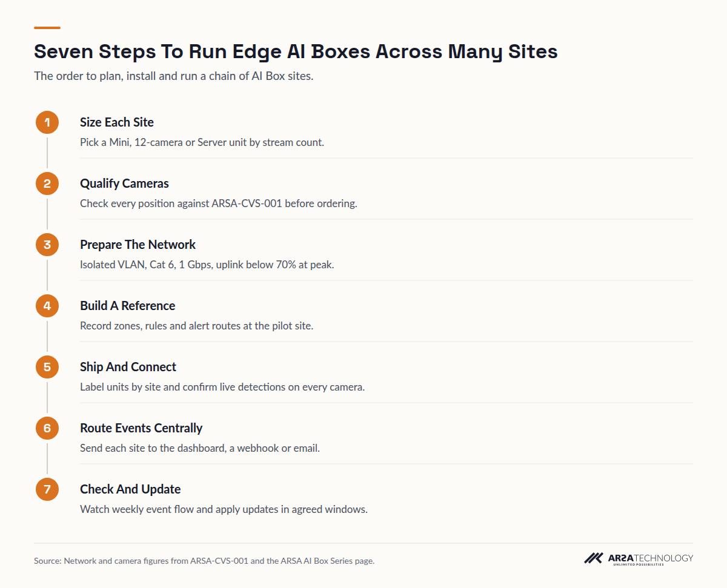
Task: Click the 'Qualify Cameras' heading
Action: tap(124, 183)
